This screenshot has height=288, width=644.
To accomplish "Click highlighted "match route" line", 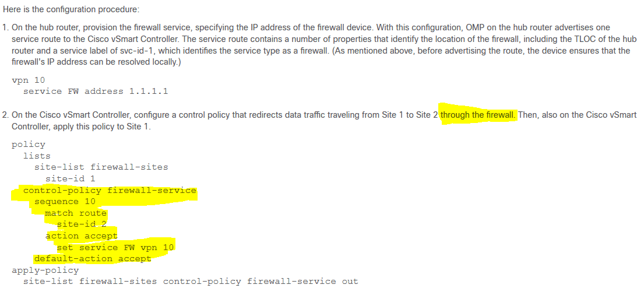I will [x=76, y=213].
